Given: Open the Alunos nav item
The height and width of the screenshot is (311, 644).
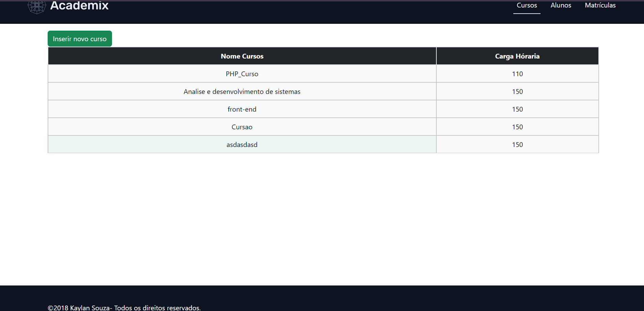Looking at the screenshot, I should coord(561,5).
